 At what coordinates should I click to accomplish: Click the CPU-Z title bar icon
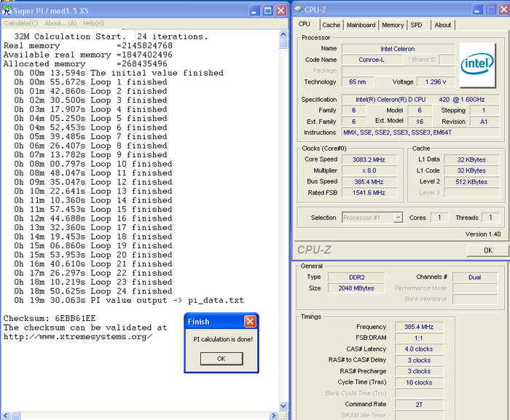[298, 9]
